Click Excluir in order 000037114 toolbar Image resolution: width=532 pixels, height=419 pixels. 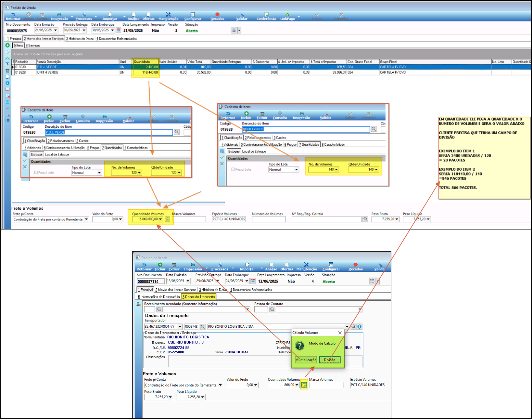tap(174, 267)
